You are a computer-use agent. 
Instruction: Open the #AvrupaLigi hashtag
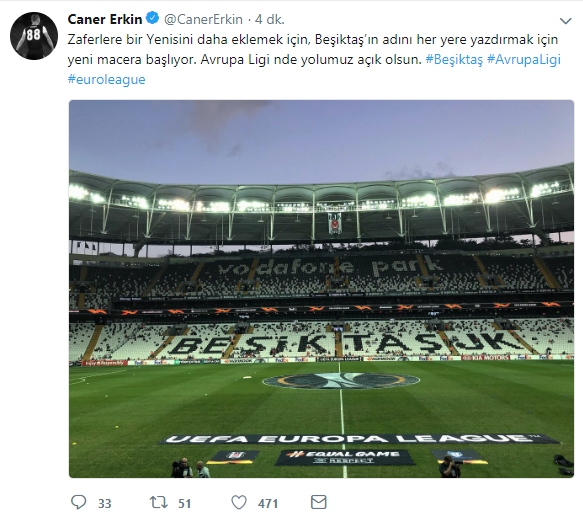(524, 60)
